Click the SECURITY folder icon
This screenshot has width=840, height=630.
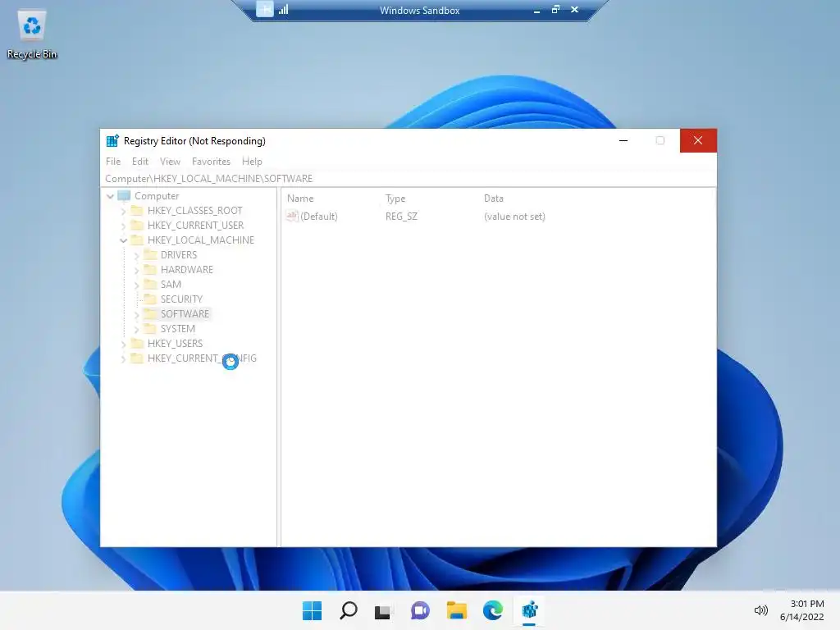click(x=151, y=299)
